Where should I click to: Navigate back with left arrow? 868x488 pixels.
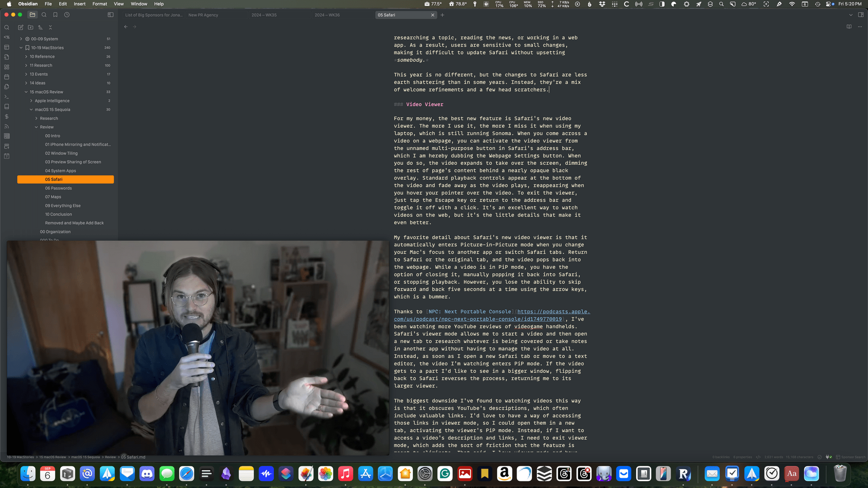pyautogui.click(x=126, y=27)
